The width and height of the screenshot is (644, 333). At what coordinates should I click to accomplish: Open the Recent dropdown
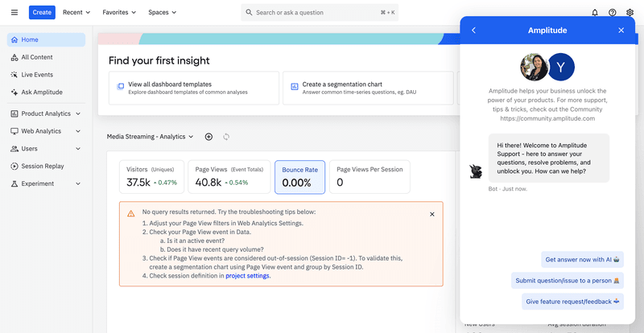pos(76,12)
